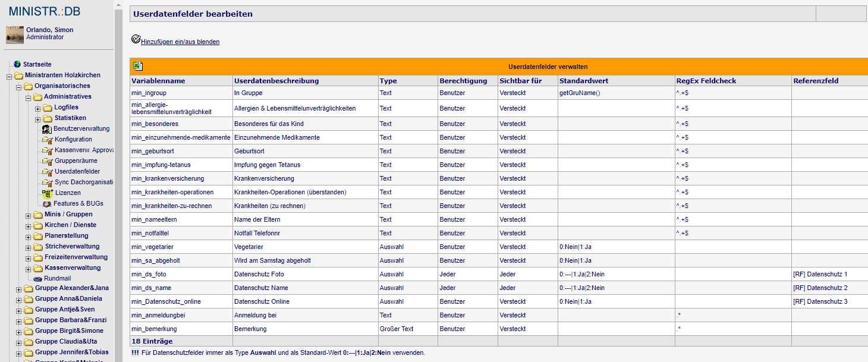Click the Kirchen / Dienste folder icon

pos(37,225)
